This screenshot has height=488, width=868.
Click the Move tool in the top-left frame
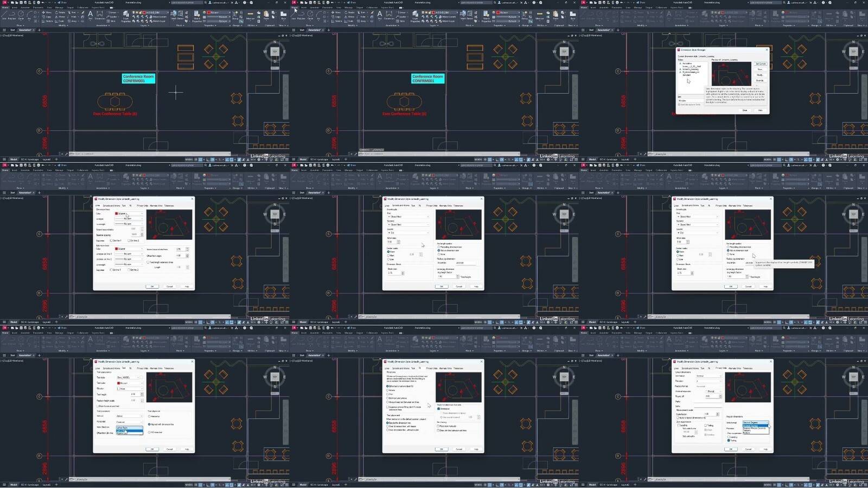pos(48,12)
